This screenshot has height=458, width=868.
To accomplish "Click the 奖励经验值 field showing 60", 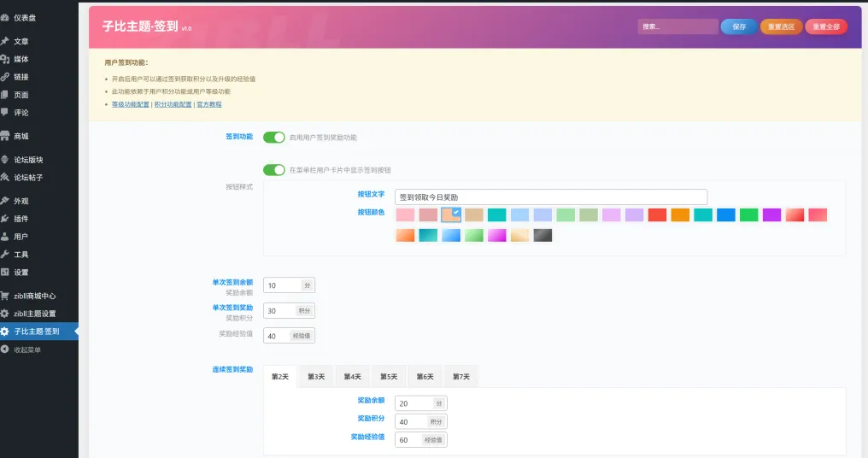I will click(x=420, y=440).
